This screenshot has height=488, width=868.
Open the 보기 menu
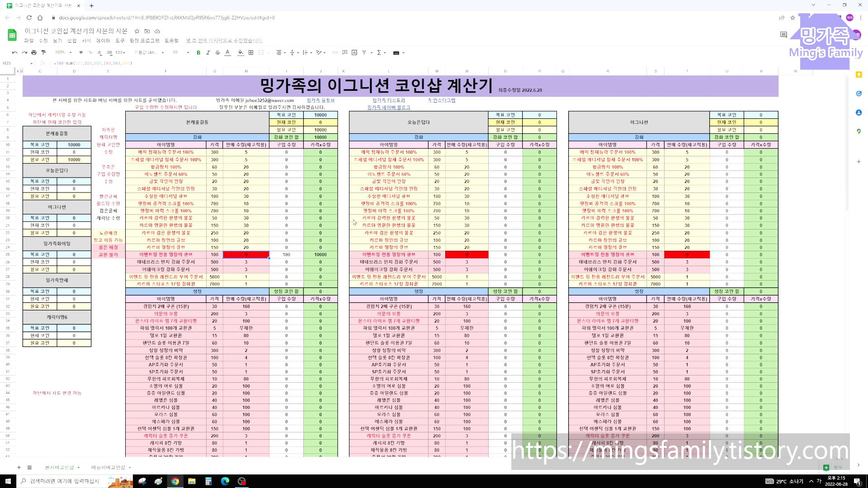click(57, 41)
